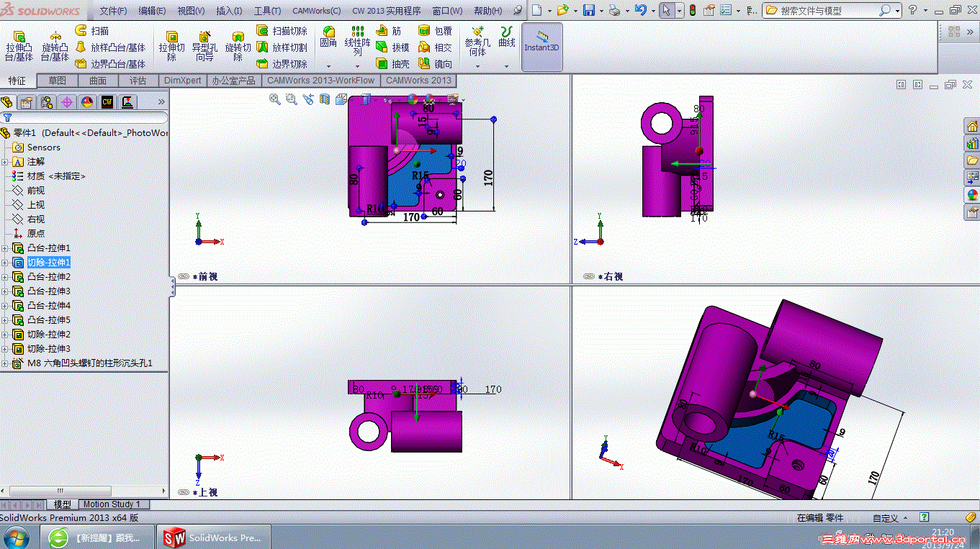The image size is (980, 549).
Task: Open the ConfigurationManager tab icon
Action: [x=47, y=102]
